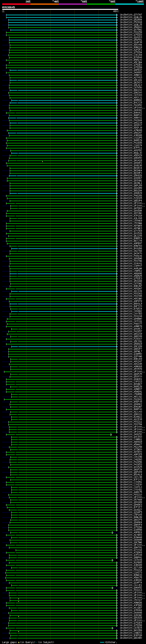
Task: Select hit label UniRef100_P29305
Action: (x=131, y=198)
